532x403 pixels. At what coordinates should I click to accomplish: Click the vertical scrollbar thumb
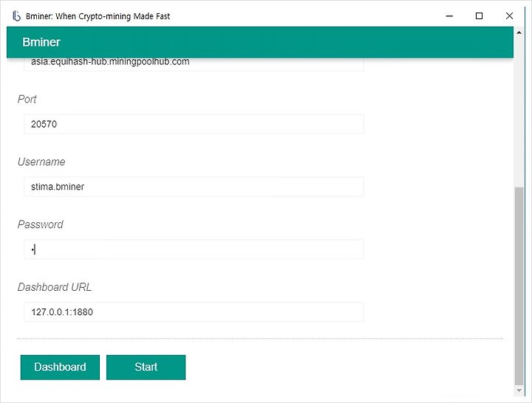click(519, 286)
